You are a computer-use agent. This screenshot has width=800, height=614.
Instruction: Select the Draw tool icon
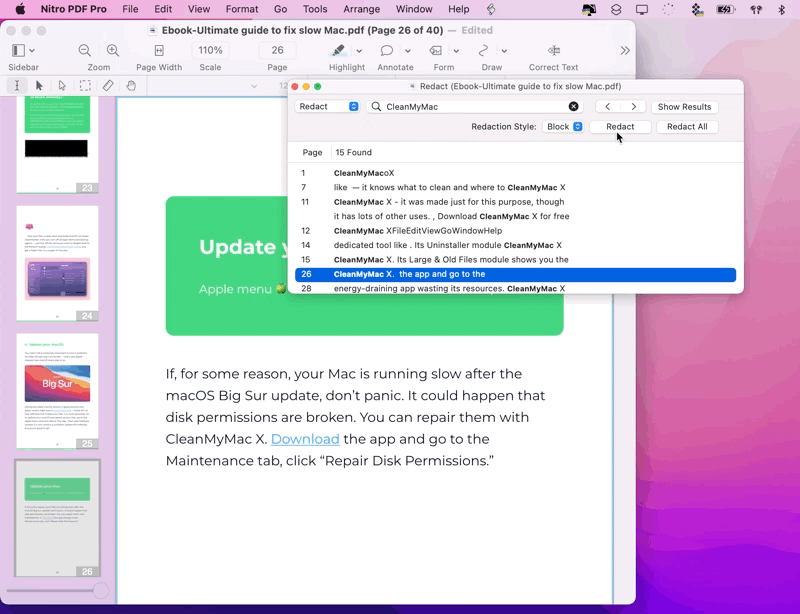click(x=483, y=51)
